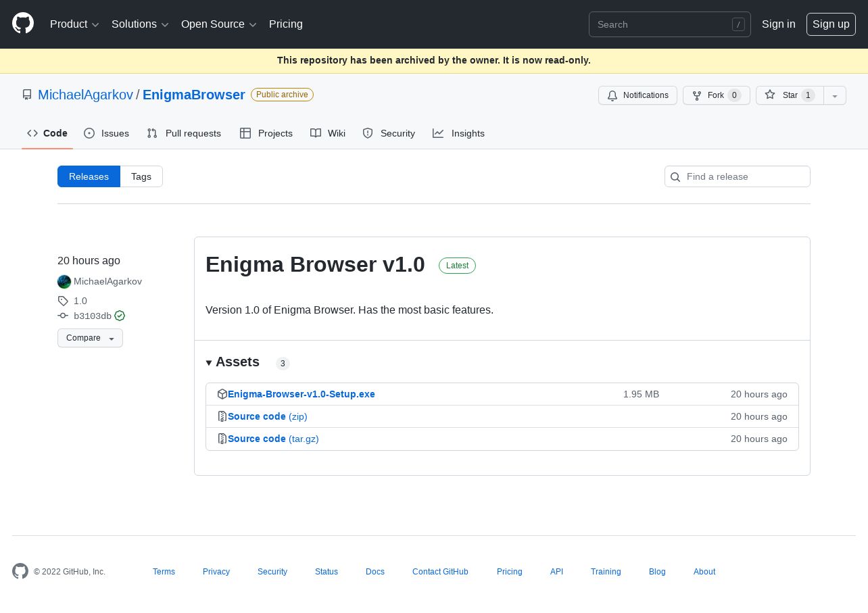Screen dimensions: 868x613
Task: Open footer Training link
Action: 606,572
